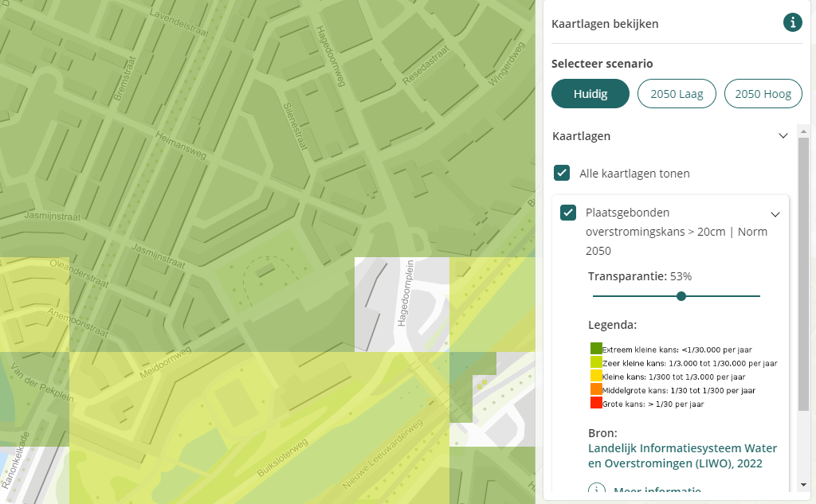Uncheck the Plaatsgebonden overstromingskans layer checkbox
Viewport: 816px width, 504px height.
(567, 213)
